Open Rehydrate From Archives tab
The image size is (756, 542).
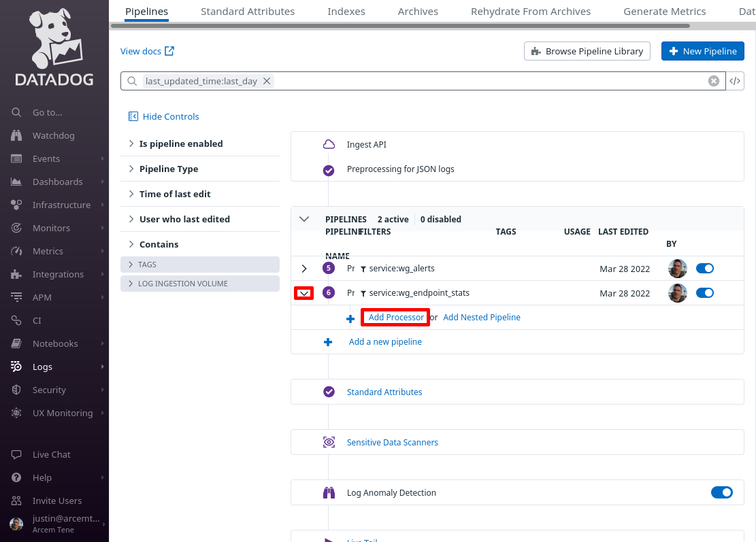point(530,11)
